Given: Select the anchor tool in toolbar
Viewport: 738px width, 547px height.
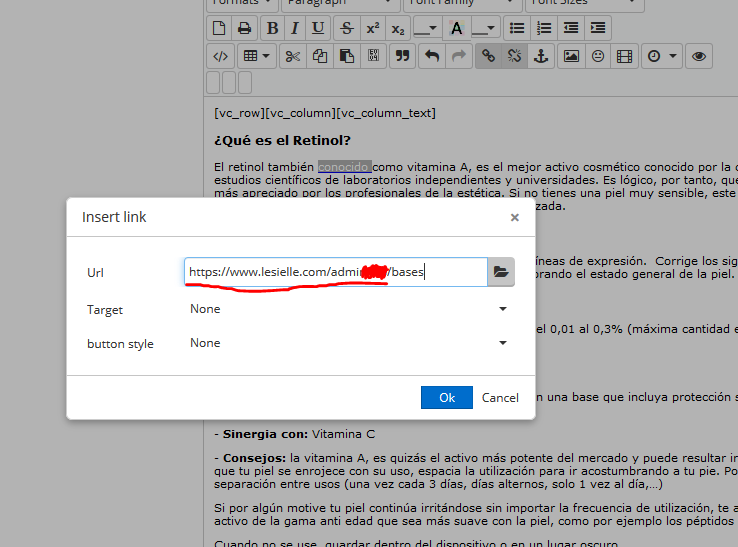Looking at the screenshot, I should (x=541, y=56).
